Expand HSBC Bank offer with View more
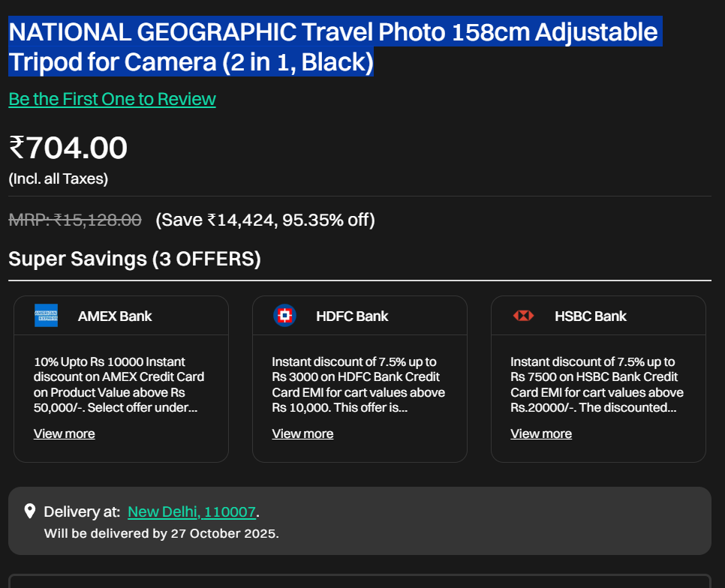 point(541,433)
